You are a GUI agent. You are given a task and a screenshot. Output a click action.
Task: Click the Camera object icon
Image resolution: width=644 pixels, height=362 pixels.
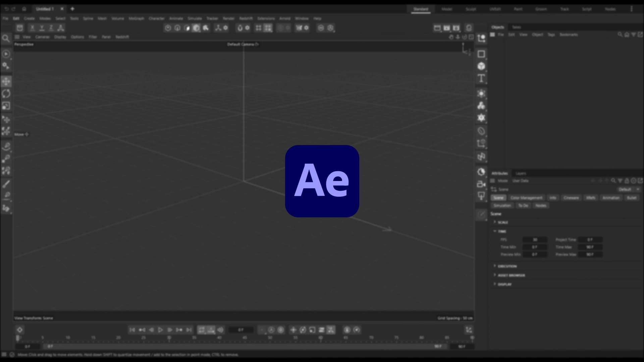point(481,184)
